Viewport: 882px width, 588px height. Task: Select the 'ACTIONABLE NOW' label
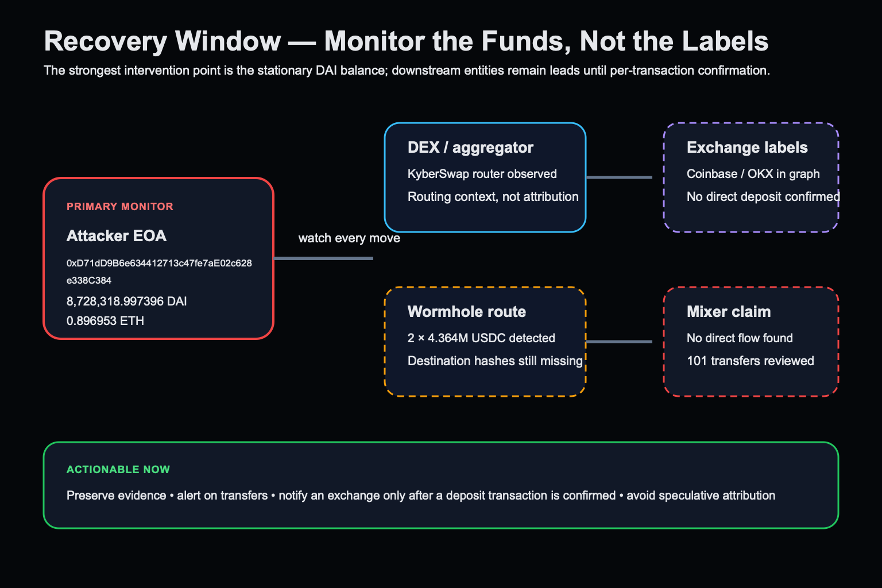(x=118, y=470)
